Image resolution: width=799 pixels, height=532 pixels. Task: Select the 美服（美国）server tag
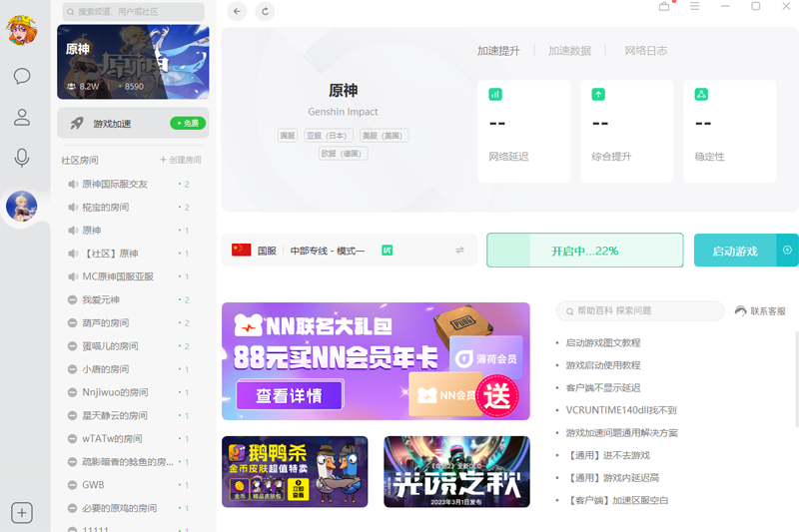pyautogui.click(x=385, y=136)
